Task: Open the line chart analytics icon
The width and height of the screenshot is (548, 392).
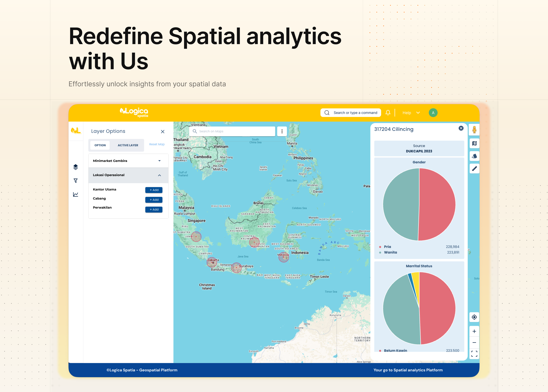Action: 76,194
